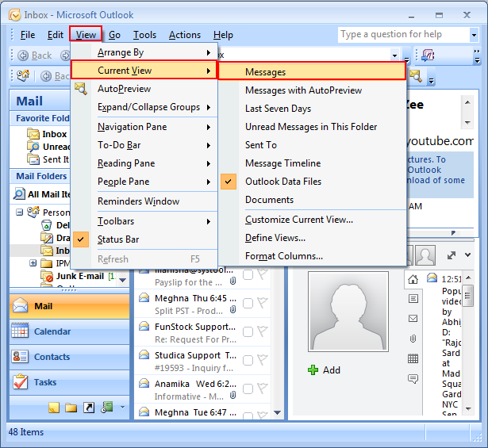
Task: Open the Reminders Window menu item
Action: pos(144,201)
